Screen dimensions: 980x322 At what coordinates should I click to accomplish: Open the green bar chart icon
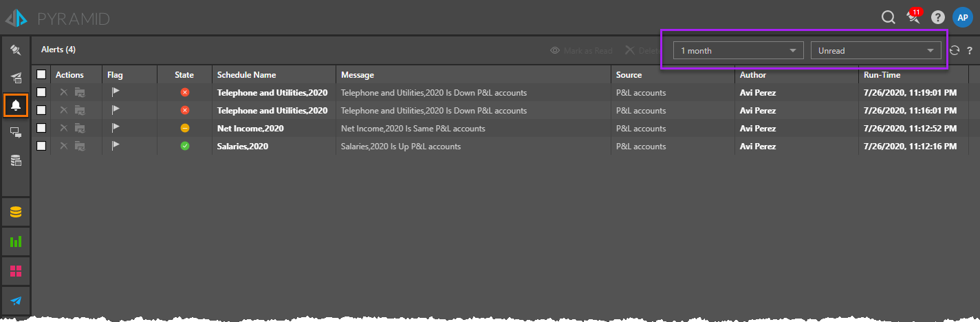(16, 241)
